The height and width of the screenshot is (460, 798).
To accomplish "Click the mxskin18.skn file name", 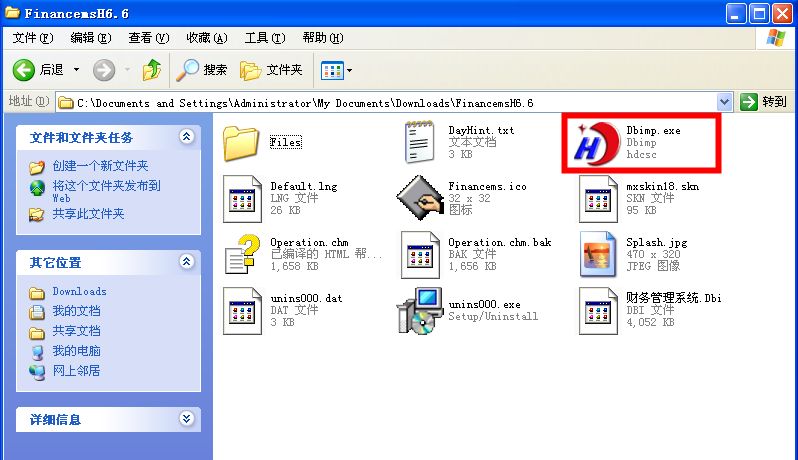I will 662,186.
